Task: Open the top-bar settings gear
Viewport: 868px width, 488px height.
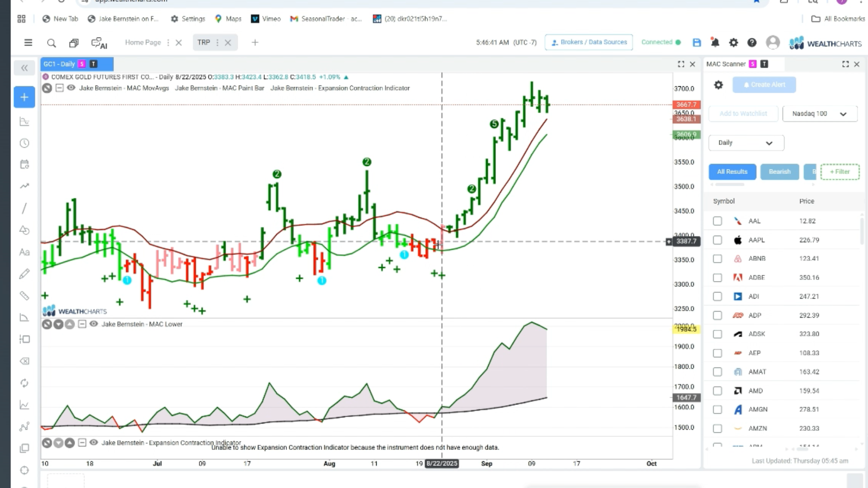Action: tap(733, 42)
